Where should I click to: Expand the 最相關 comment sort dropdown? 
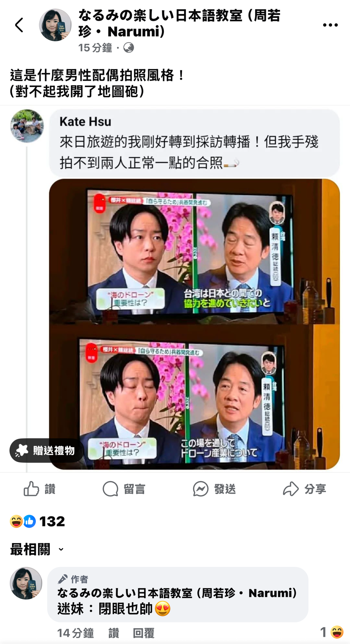[37, 549]
